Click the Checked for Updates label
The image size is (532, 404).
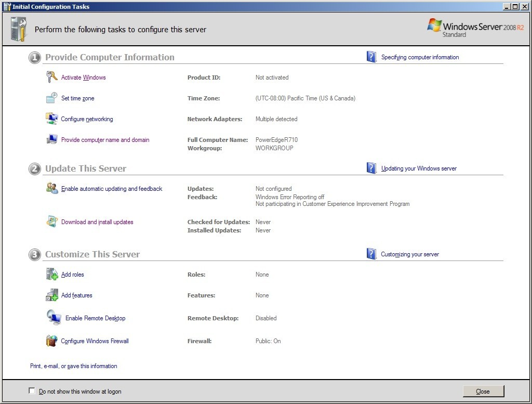click(x=219, y=221)
